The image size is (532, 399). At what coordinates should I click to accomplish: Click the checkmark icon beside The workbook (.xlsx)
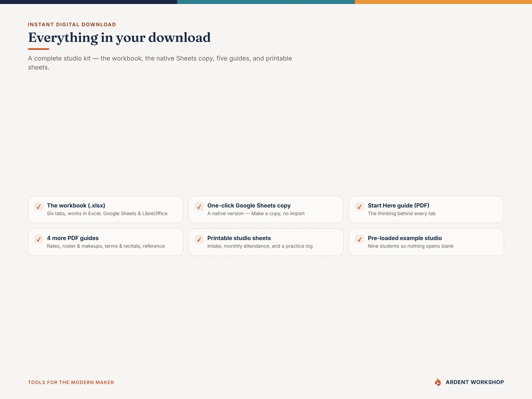pos(39,206)
